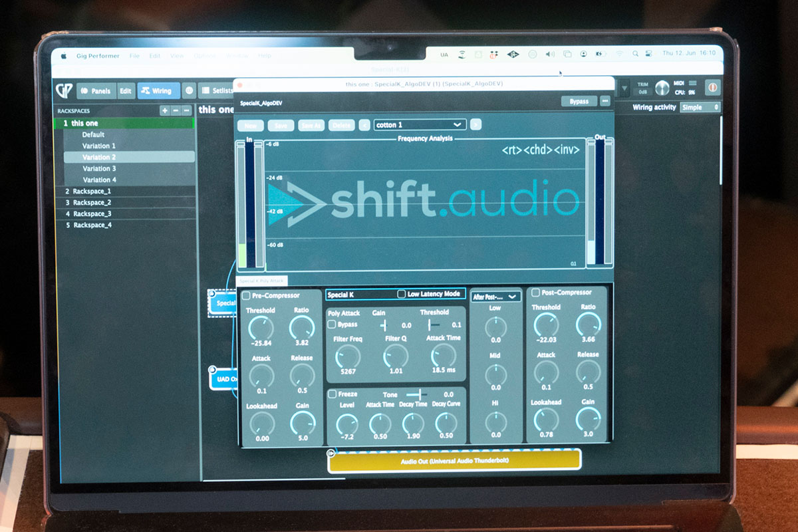Viewport: 798px width, 532px height.
Task: Click the Gig Performer GP logo icon
Action: pyautogui.click(x=65, y=90)
